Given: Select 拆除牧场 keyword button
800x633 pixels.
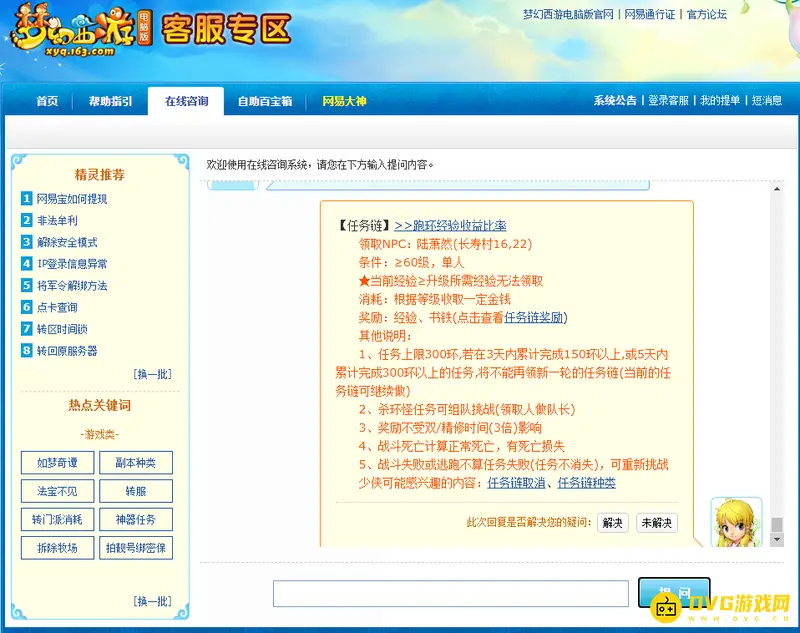Looking at the screenshot, I should pyautogui.click(x=57, y=548).
